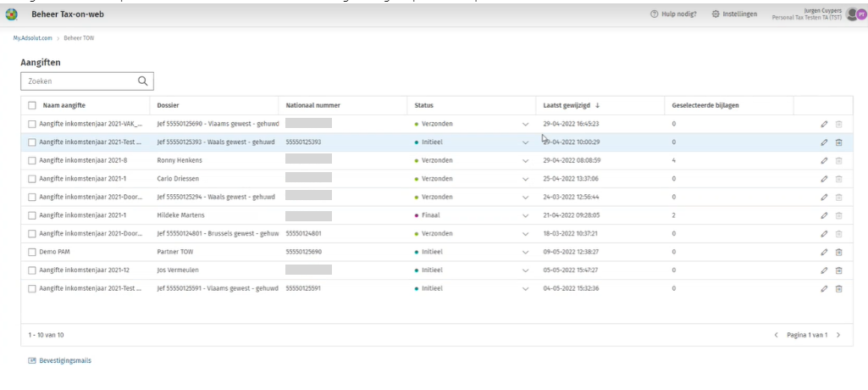Sort by the Geselecteerde bijlagen column header
868x390 pixels.
point(705,105)
